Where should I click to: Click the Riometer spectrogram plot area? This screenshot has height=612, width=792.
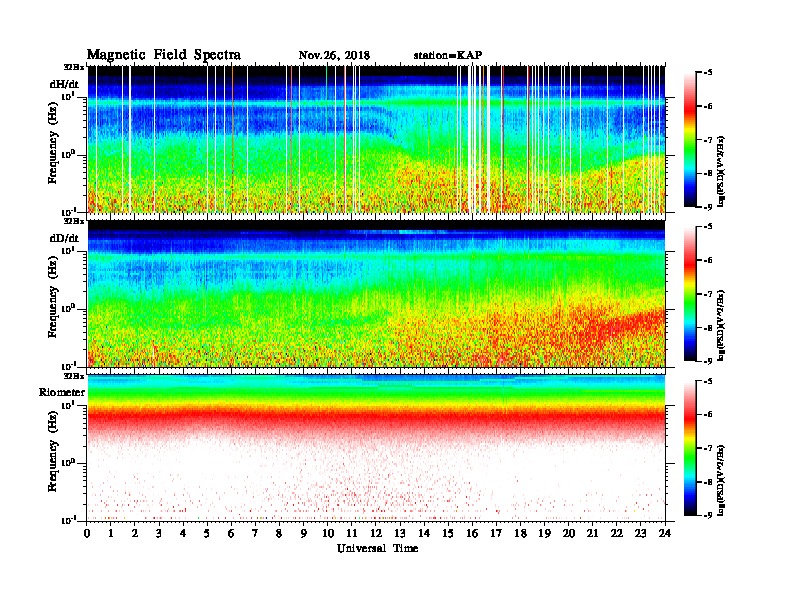pos(376,448)
